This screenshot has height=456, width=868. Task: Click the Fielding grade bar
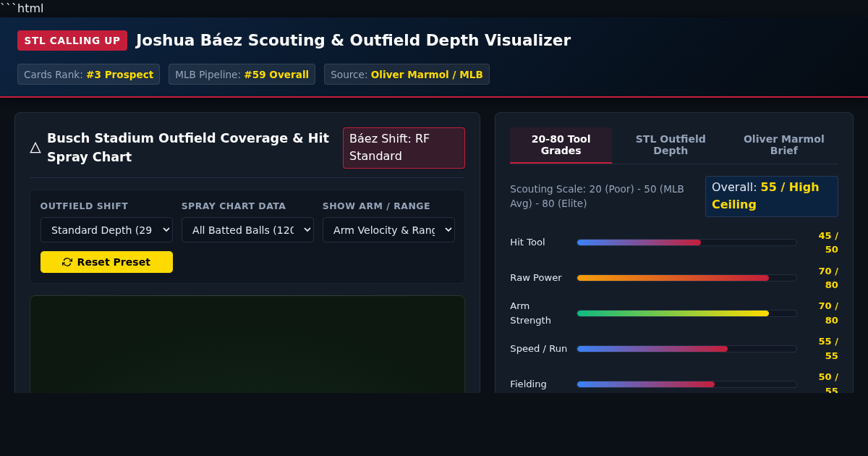pyautogui.click(x=686, y=384)
